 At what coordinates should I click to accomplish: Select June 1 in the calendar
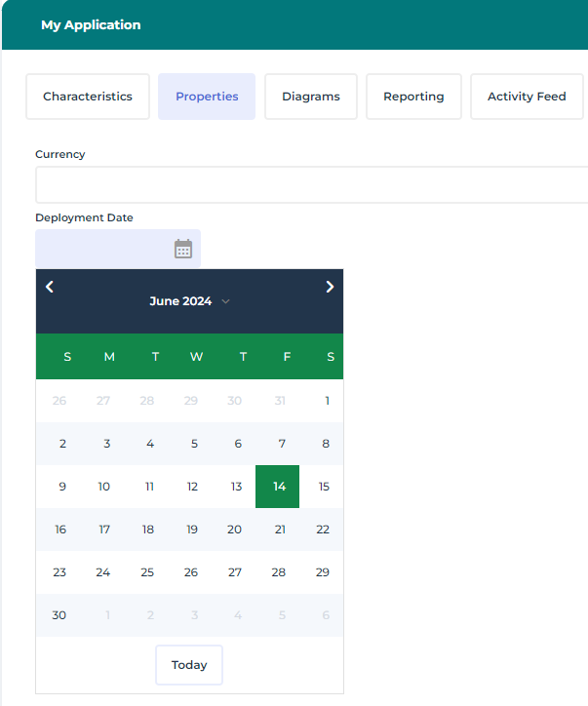coord(327,401)
